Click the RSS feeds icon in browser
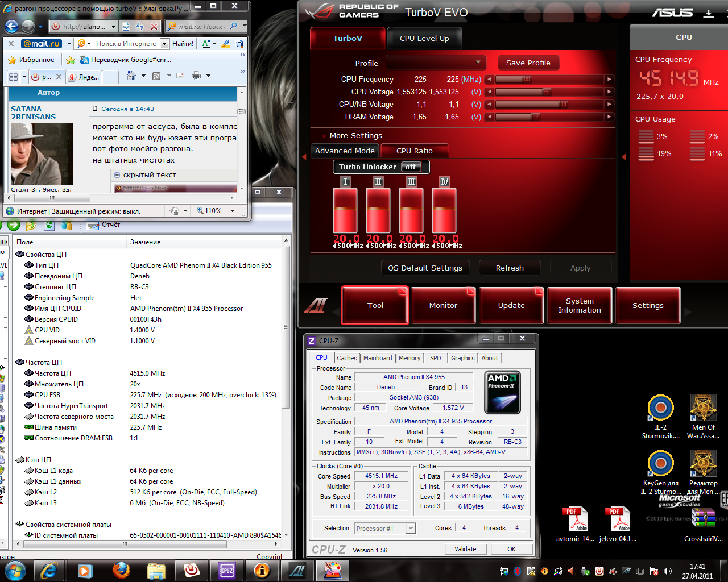The image size is (728, 582). pyautogui.click(x=156, y=76)
